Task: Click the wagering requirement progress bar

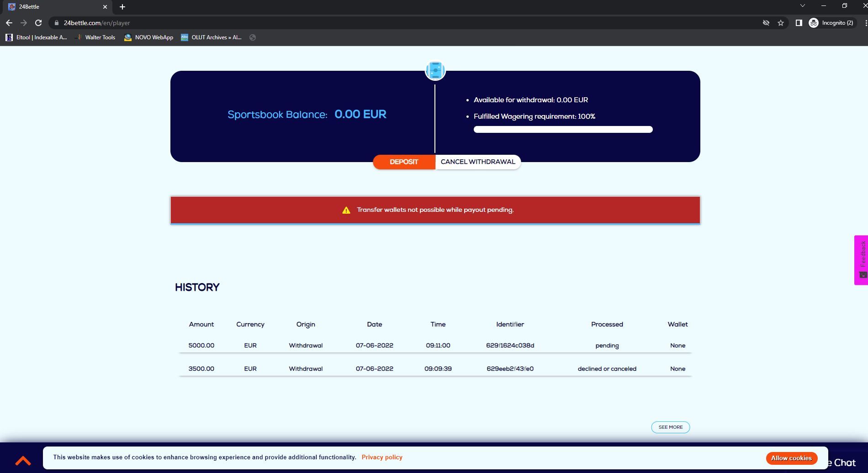Action: tap(563, 130)
